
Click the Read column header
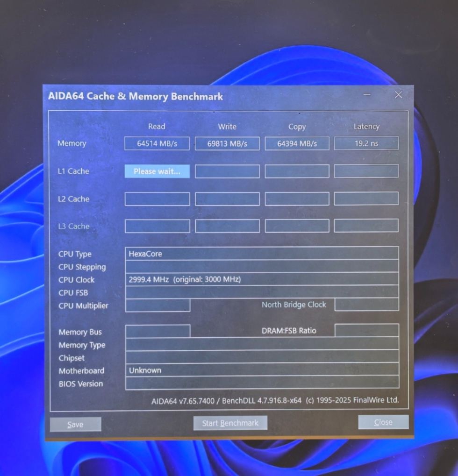point(157,126)
